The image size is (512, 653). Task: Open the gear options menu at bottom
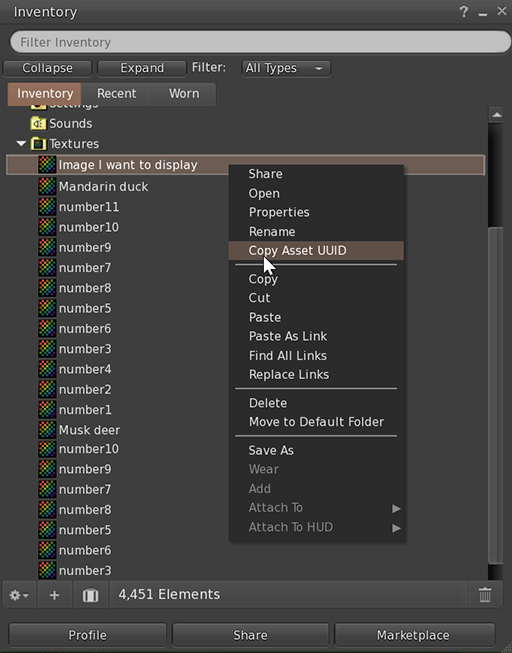pyautogui.click(x=19, y=595)
